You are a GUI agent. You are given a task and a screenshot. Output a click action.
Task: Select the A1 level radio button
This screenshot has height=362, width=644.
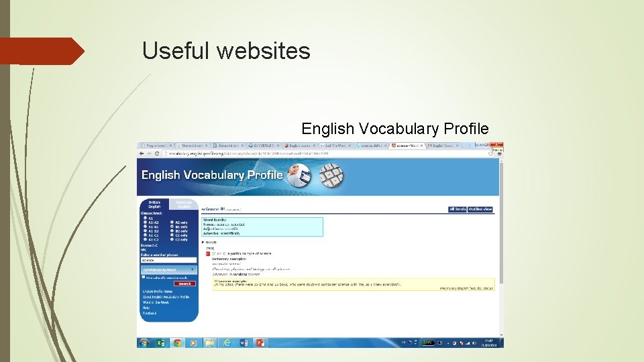click(x=146, y=218)
